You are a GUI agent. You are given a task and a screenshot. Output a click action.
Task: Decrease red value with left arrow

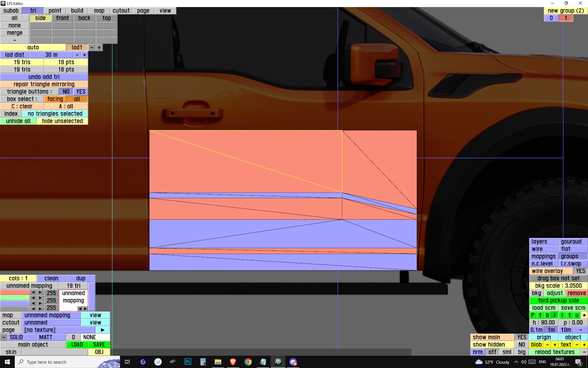[x=33, y=293]
